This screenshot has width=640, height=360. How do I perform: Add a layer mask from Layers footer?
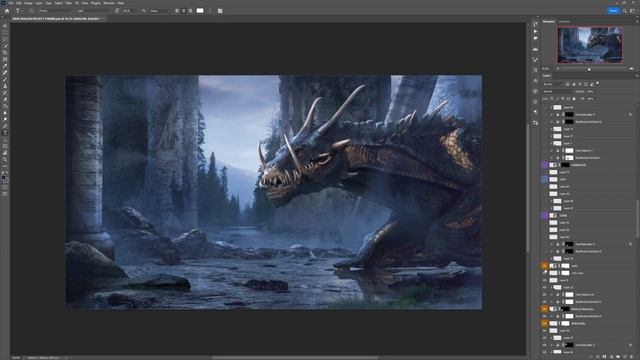[604, 356]
